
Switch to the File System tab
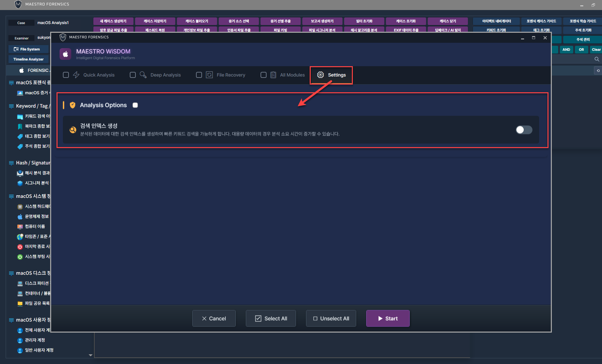point(28,49)
